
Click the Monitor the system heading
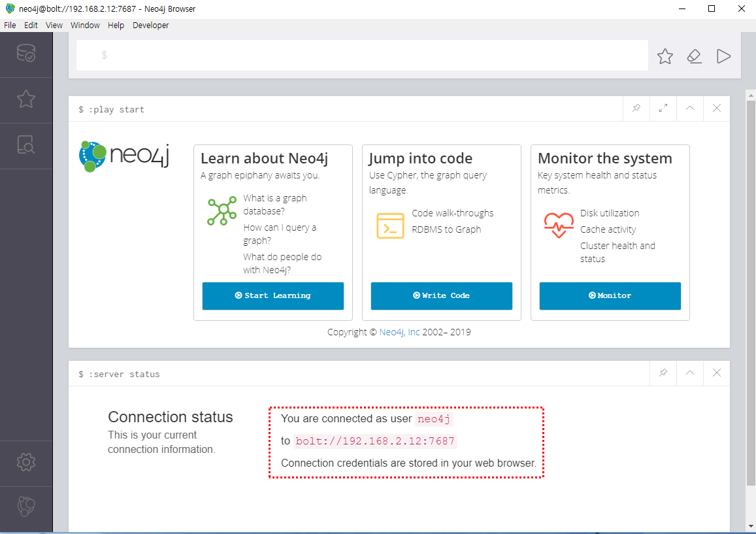pyautogui.click(x=605, y=158)
